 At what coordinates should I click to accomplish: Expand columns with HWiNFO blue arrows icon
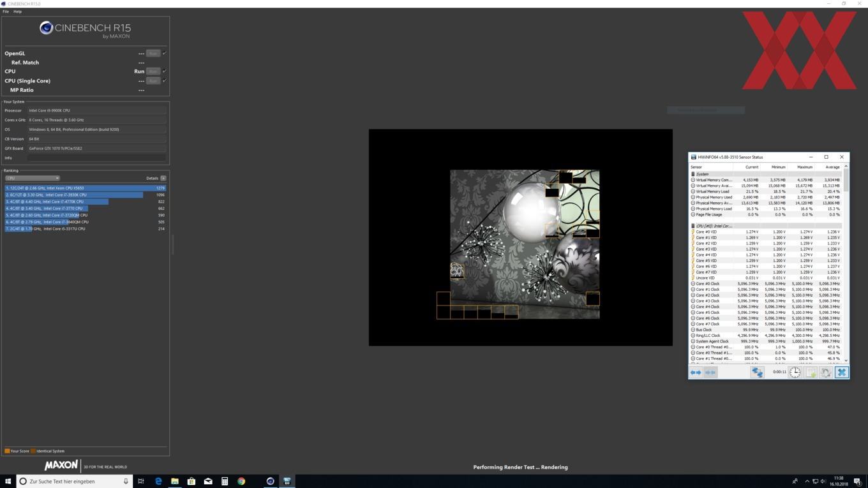tap(696, 373)
